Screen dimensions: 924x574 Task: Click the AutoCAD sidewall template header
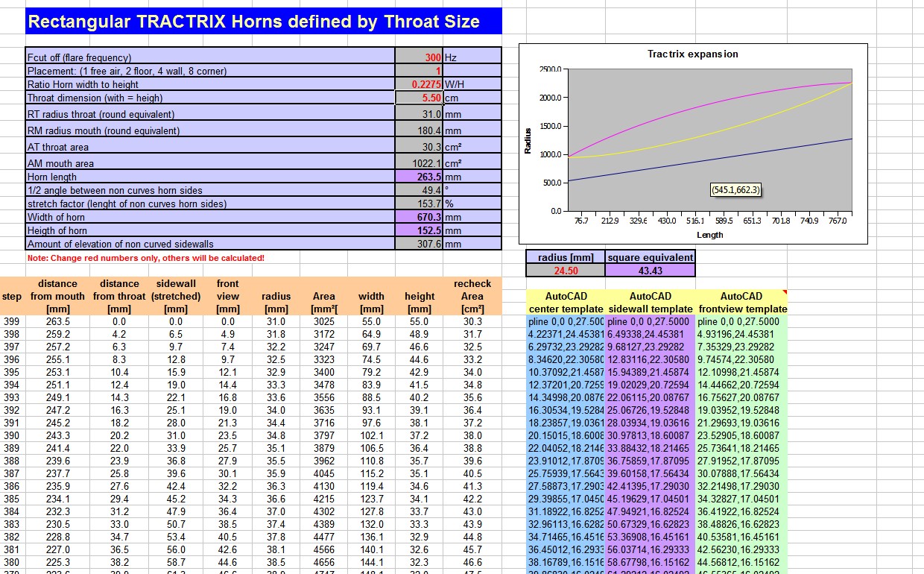click(x=651, y=303)
